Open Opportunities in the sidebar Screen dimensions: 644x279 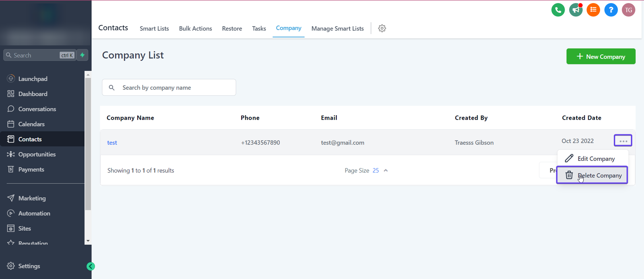pos(37,154)
